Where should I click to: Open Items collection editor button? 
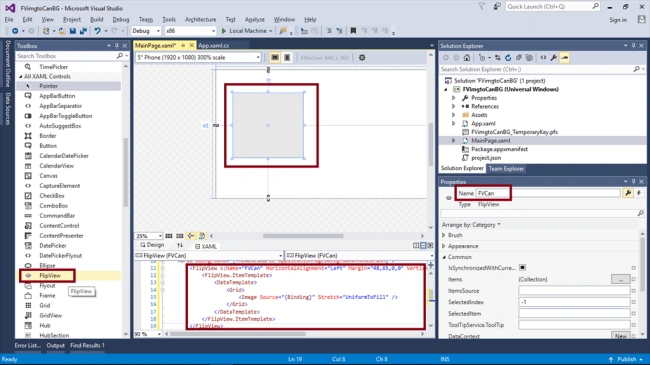(x=621, y=279)
